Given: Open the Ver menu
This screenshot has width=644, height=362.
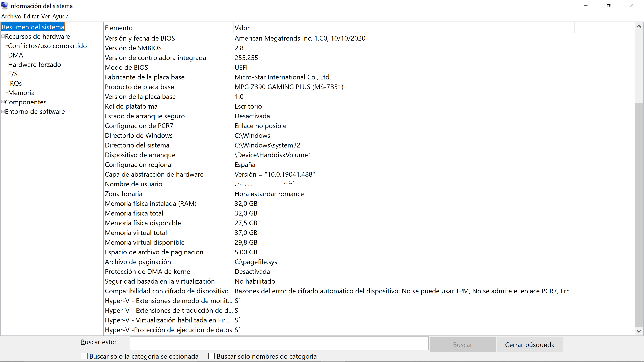Looking at the screenshot, I should (x=45, y=16).
